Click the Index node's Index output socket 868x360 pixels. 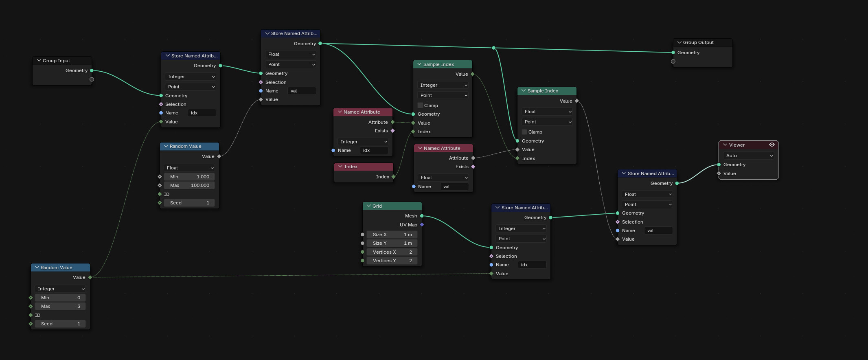click(393, 177)
